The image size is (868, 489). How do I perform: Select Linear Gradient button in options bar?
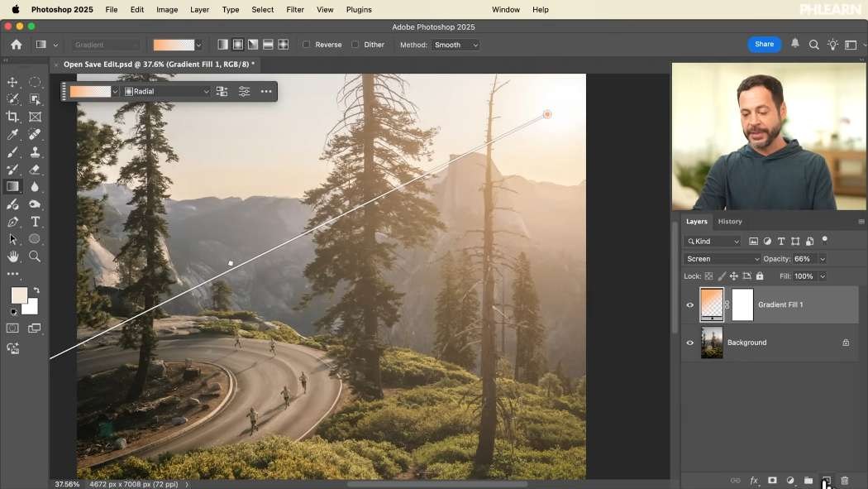point(222,45)
